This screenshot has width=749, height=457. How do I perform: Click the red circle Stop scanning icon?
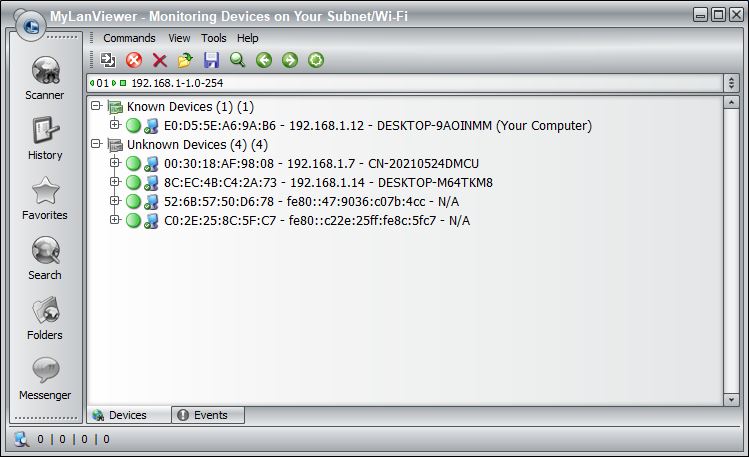pos(134,60)
